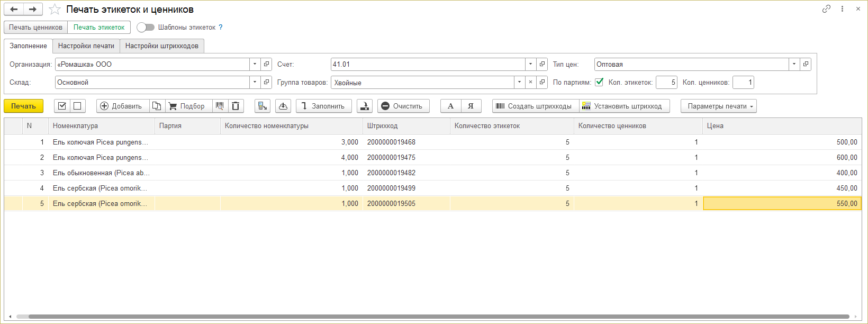The height and width of the screenshot is (324, 868).
Task: Expand the Организация dropdown list
Action: [255, 64]
